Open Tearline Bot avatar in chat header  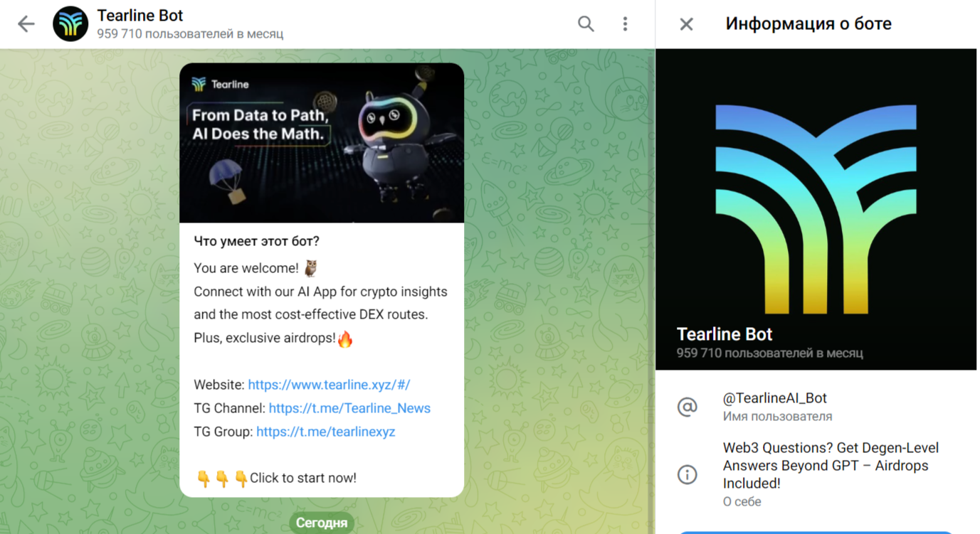[x=70, y=24]
